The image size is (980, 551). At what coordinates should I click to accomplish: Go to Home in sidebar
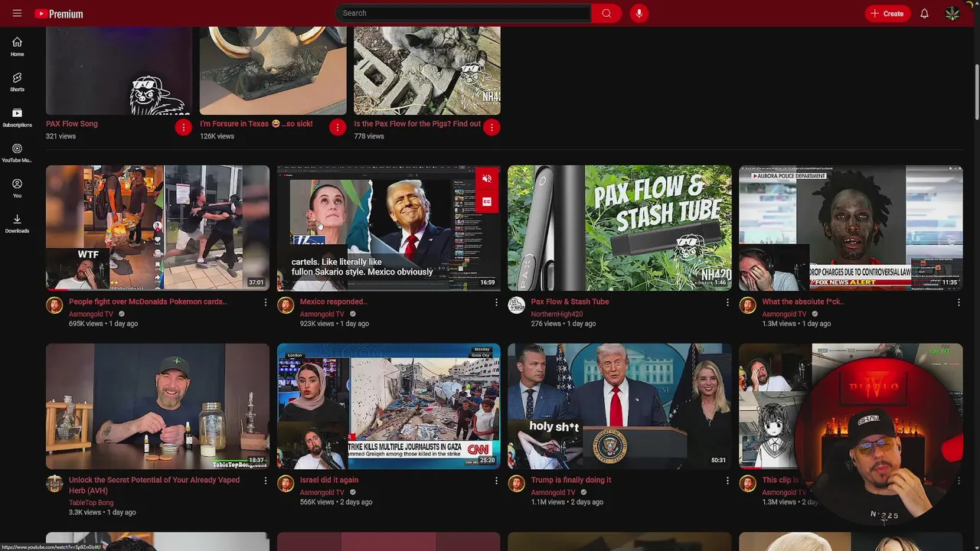(17, 47)
